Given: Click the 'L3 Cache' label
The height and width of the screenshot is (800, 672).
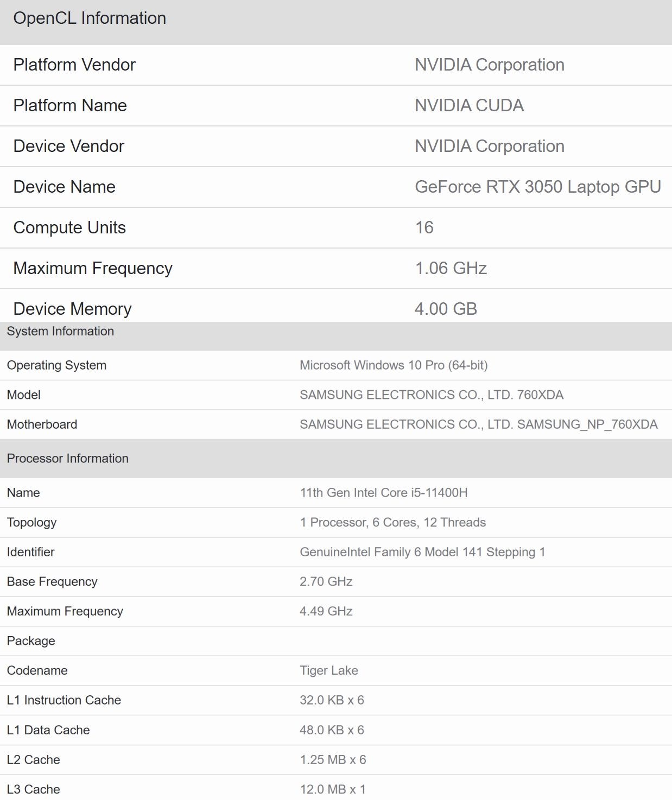Looking at the screenshot, I should pyautogui.click(x=34, y=789).
